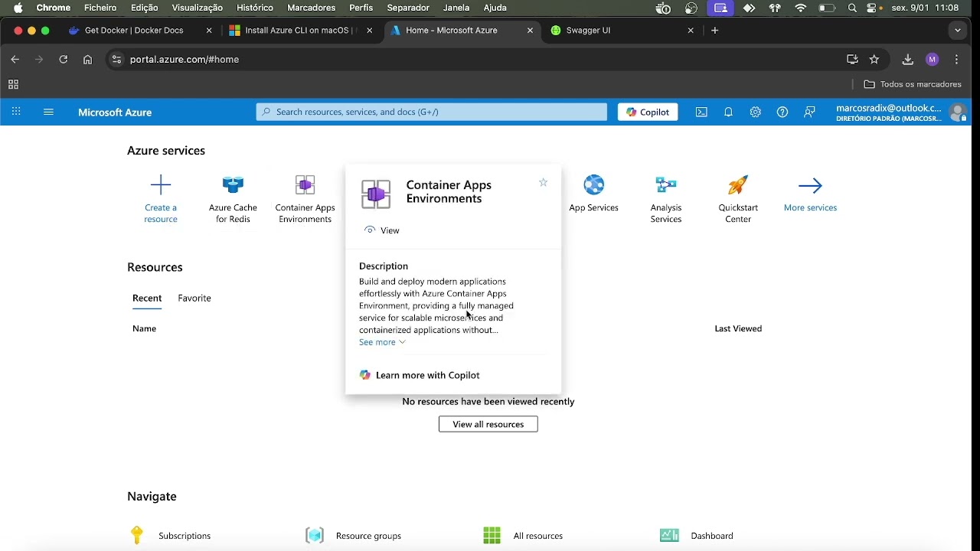Switch to the Get Docker browser tab

click(134, 31)
